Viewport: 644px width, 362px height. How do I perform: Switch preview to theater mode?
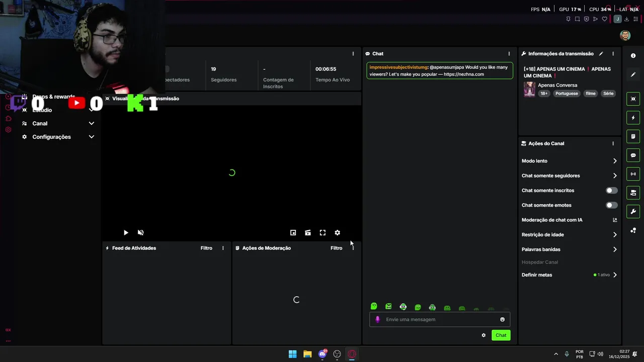coord(308,233)
